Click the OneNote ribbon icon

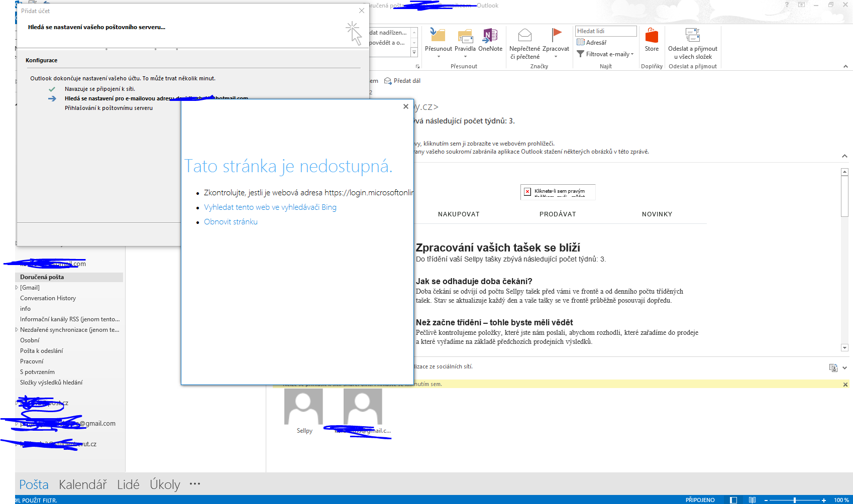pos(490,35)
